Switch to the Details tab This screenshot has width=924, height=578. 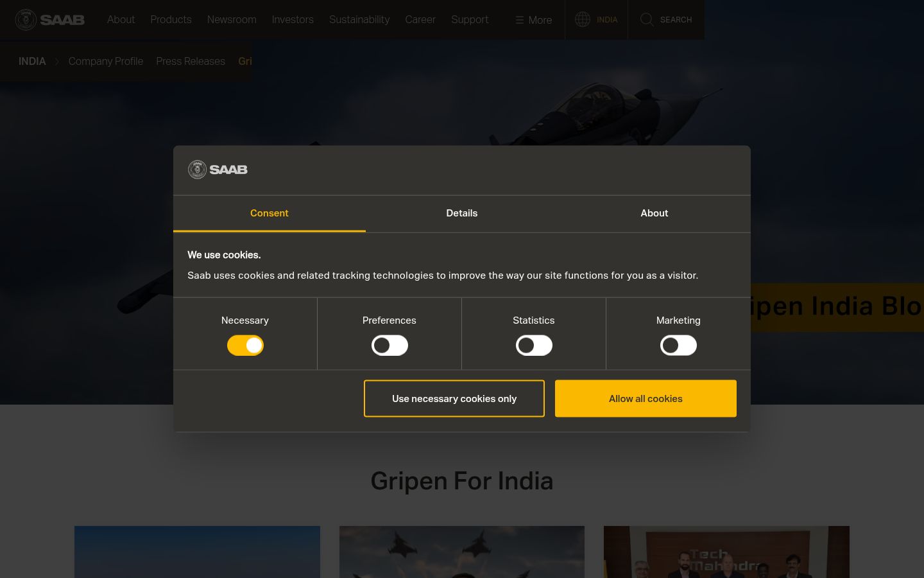pyautogui.click(x=462, y=213)
